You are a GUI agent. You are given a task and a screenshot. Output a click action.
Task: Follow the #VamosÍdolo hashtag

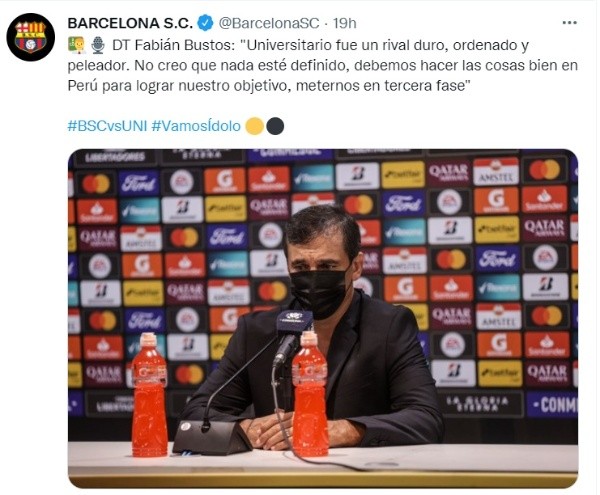196,126
